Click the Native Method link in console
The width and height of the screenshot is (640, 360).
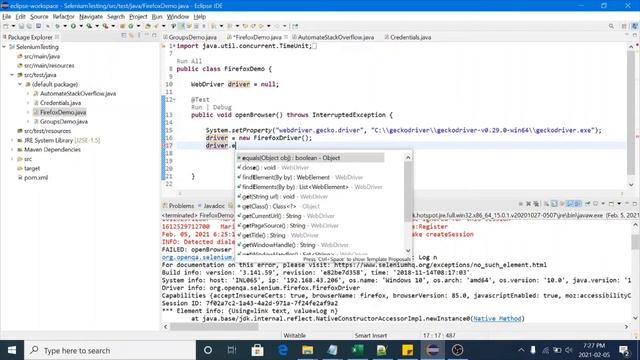coord(497,318)
